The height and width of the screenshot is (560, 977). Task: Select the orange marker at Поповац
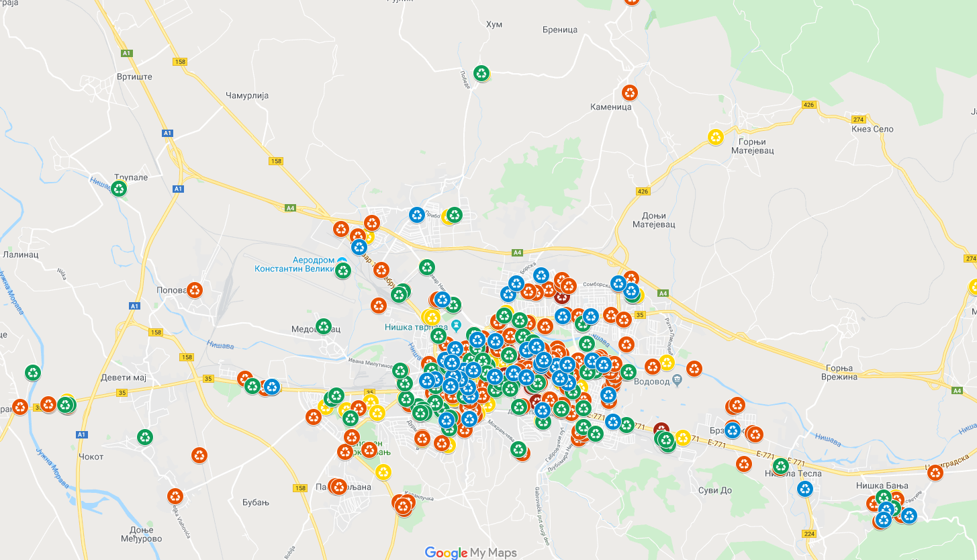point(194,290)
